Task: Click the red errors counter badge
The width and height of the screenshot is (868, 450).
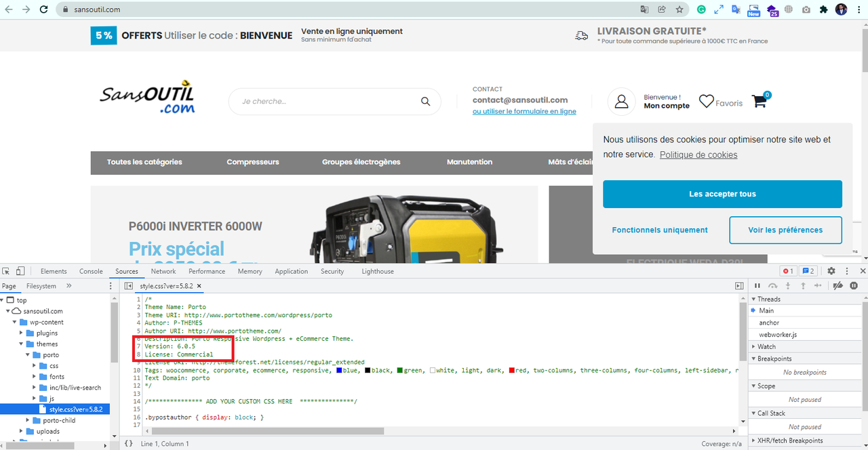Action: pos(788,271)
